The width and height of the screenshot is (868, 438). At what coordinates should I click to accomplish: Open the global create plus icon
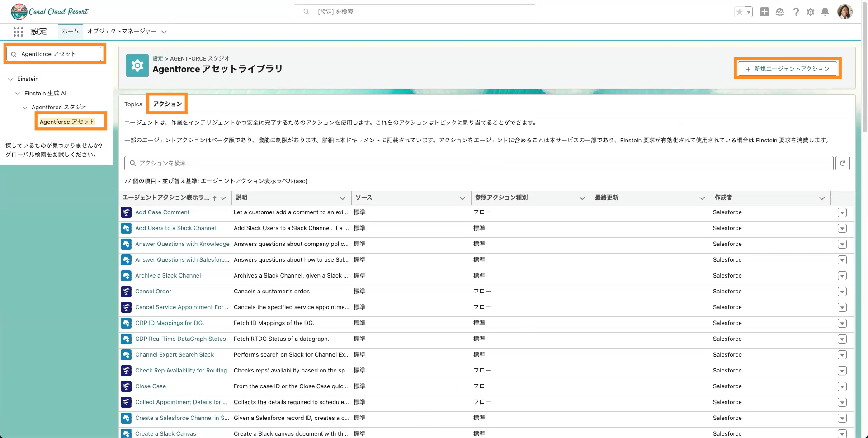[764, 12]
